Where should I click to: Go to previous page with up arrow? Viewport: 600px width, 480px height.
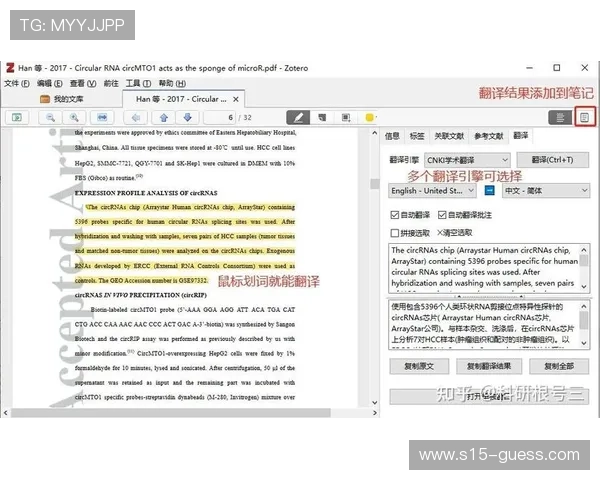coord(164,117)
